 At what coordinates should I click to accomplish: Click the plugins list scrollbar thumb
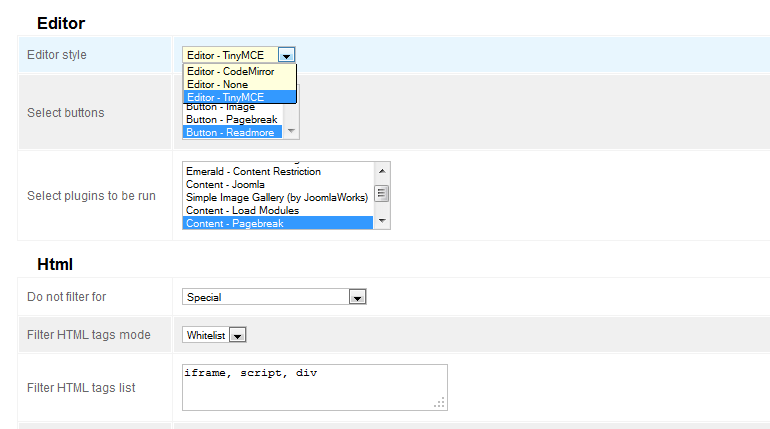click(x=382, y=194)
